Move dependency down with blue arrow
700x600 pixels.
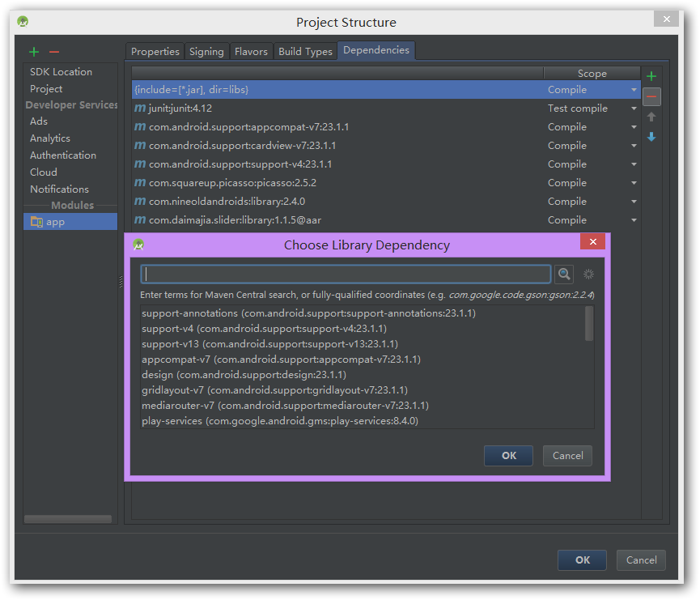pos(651,137)
